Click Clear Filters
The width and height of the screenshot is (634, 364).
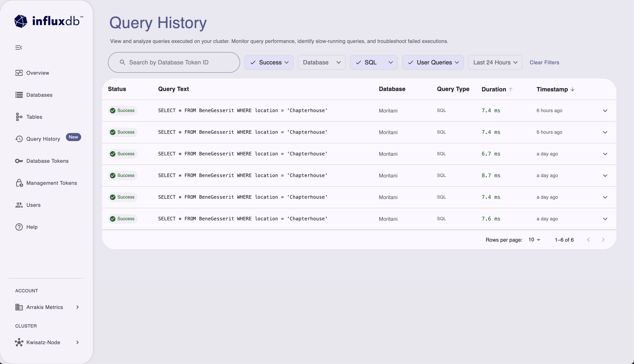point(544,62)
